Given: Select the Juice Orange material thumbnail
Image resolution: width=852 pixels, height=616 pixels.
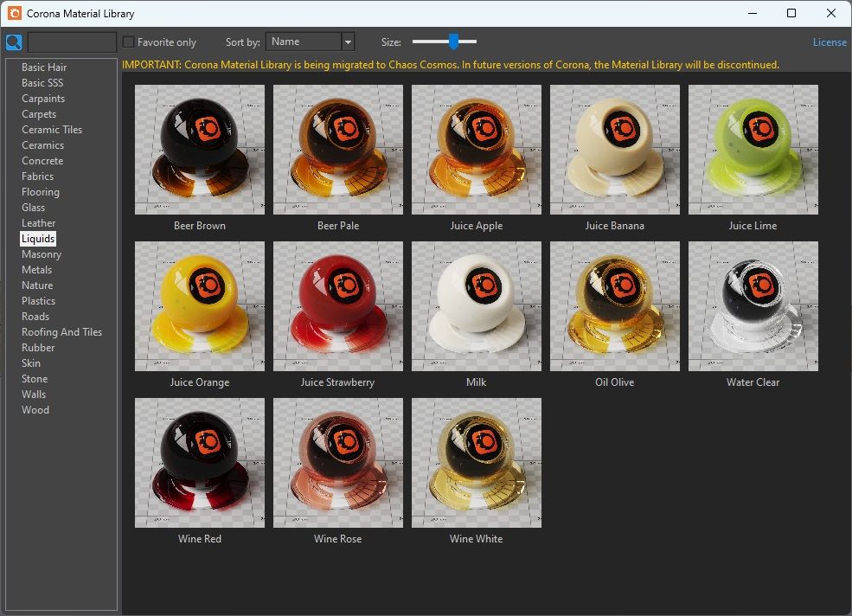Looking at the screenshot, I should [x=200, y=306].
